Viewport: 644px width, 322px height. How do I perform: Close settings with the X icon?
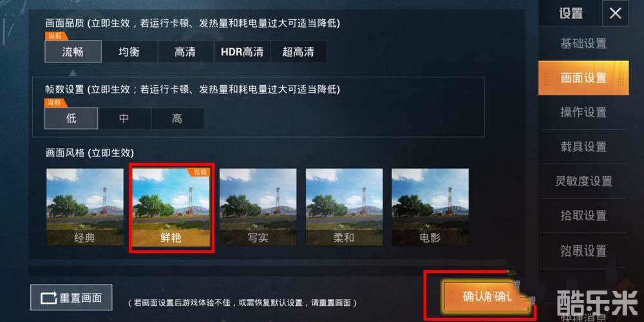point(615,14)
